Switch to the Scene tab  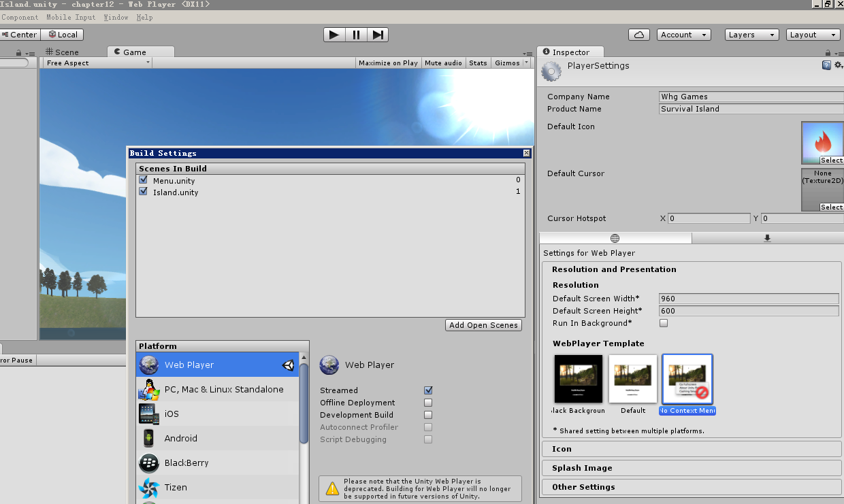pos(62,52)
